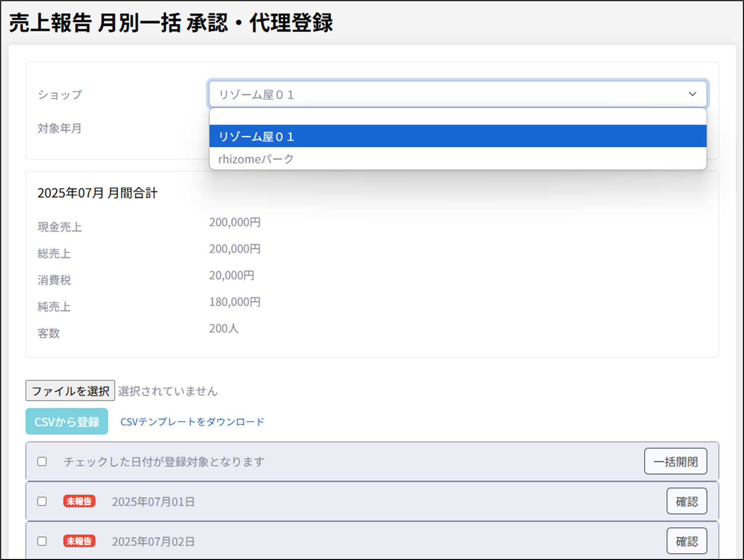Open the CSVテンプレートをダウンロード link
744x560 pixels.
pyautogui.click(x=192, y=422)
